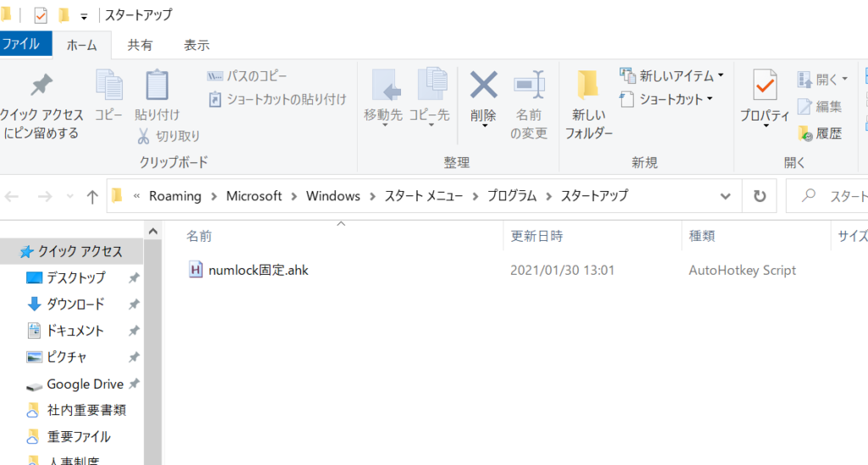868x465 pixels.
Task: Open the 開く dropdown button
Action: pos(822,79)
